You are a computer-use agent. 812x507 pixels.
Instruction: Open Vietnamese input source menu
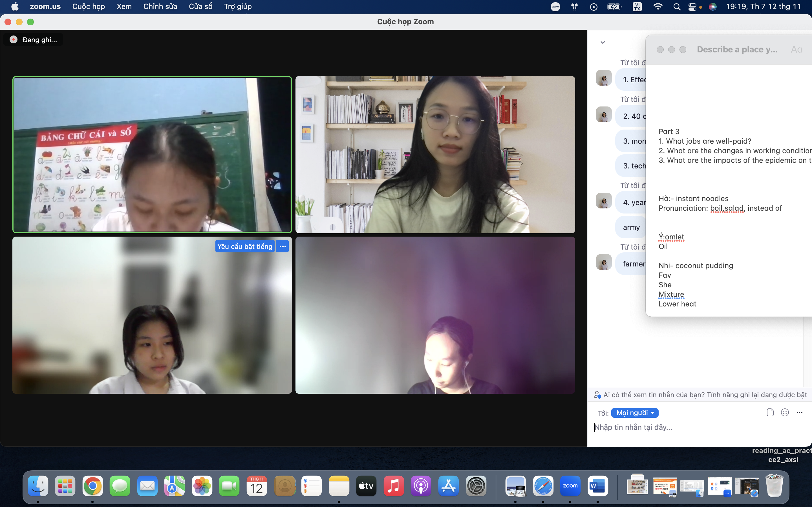637,7
